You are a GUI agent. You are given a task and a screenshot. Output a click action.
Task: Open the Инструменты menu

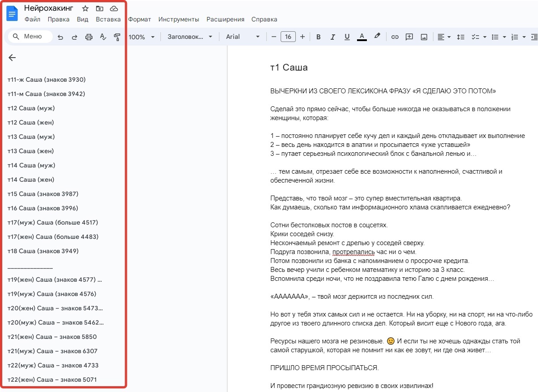[179, 19]
